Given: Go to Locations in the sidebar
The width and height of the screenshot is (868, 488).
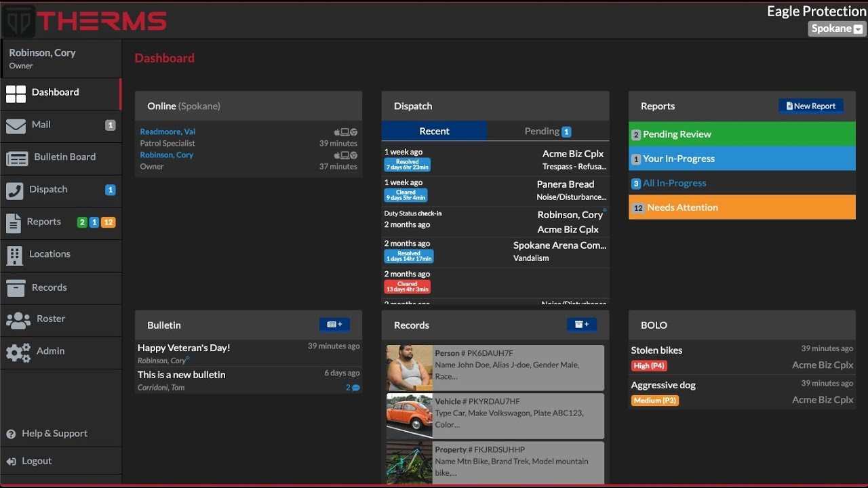Looking at the screenshot, I should click(61, 254).
